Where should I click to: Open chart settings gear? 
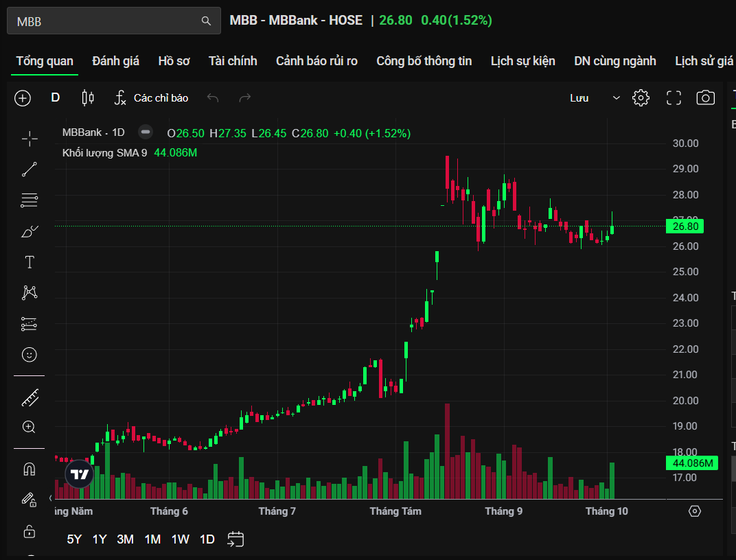click(x=641, y=98)
